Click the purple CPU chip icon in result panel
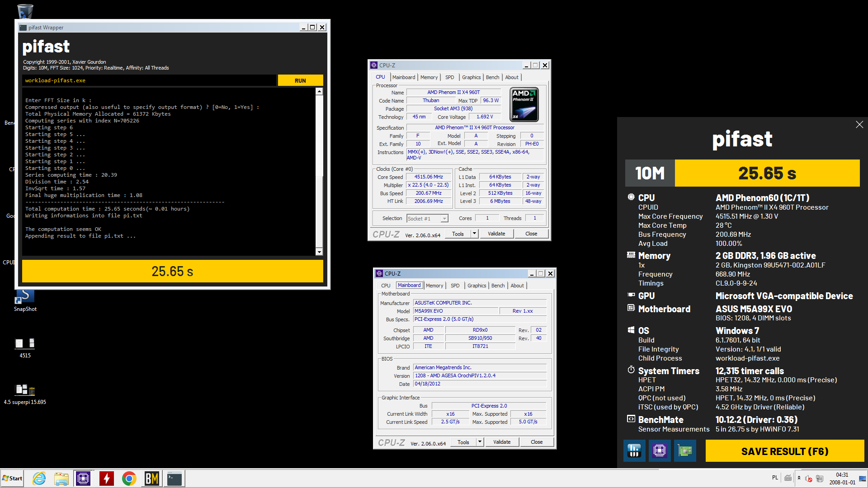868x488 pixels. 660,450
